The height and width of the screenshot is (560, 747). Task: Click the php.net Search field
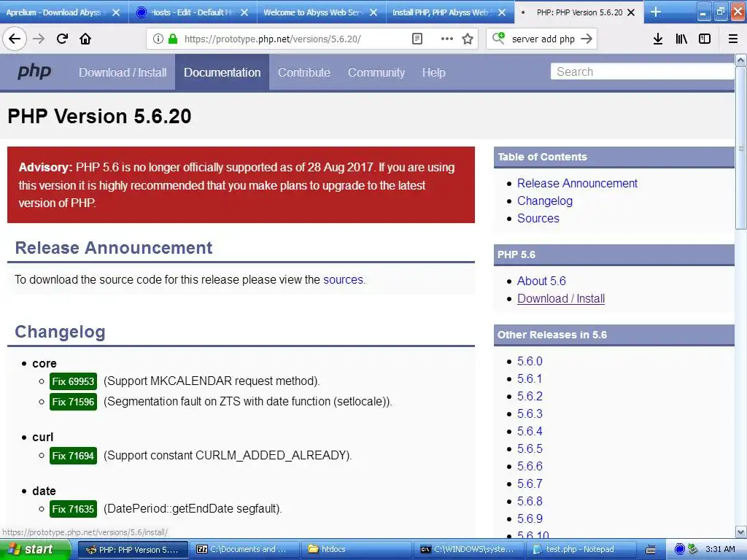[x=642, y=71]
